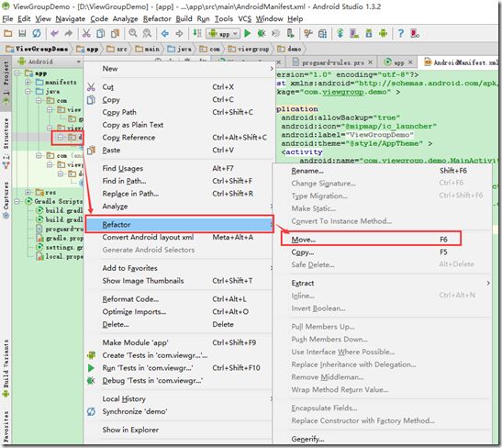Click the Cut scissors toolbar icon
This screenshot has width=502, height=448.
[86, 33]
